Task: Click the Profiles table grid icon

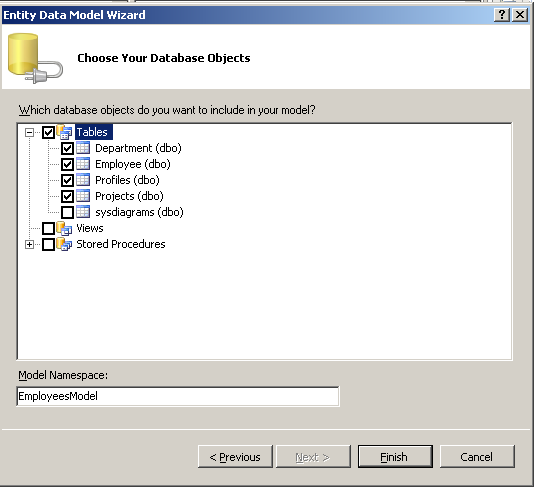Action: point(83,180)
